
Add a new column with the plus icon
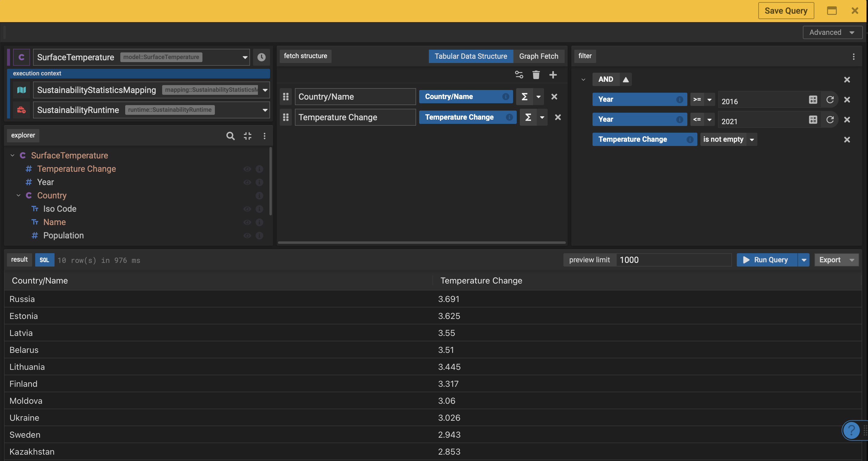point(553,75)
